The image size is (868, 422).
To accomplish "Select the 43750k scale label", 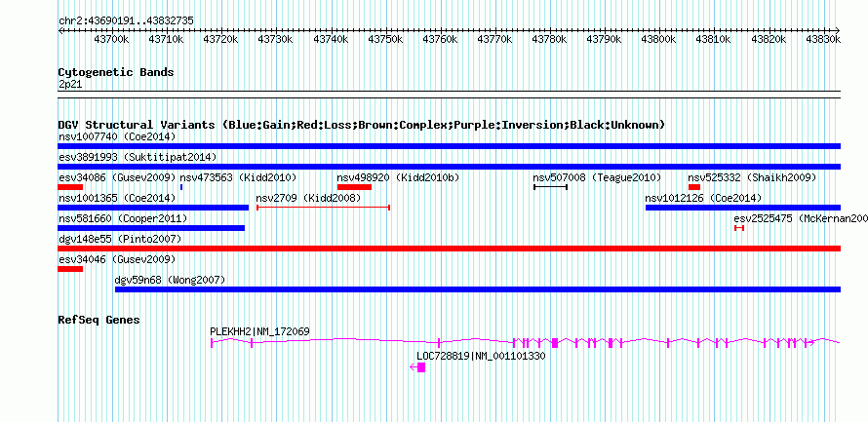I will tap(385, 39).
